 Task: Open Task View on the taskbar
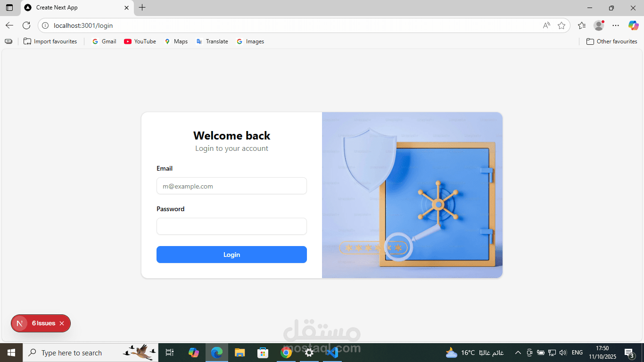coord(170,353)
